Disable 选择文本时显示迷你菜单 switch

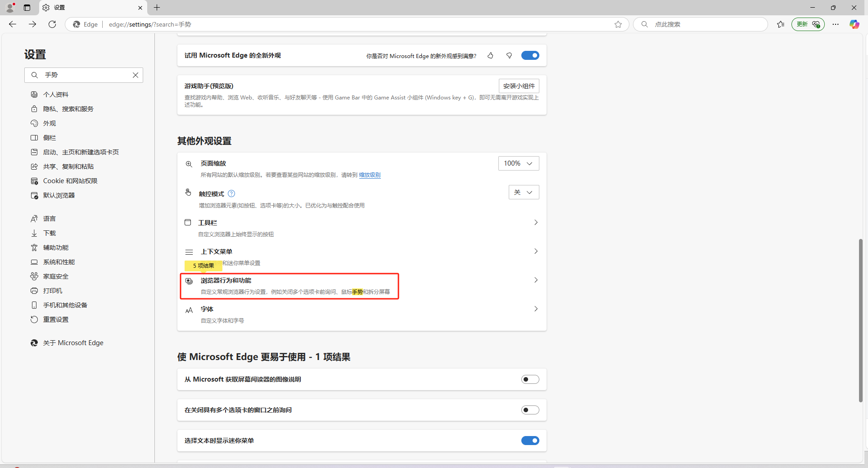[x=530, y=441]
